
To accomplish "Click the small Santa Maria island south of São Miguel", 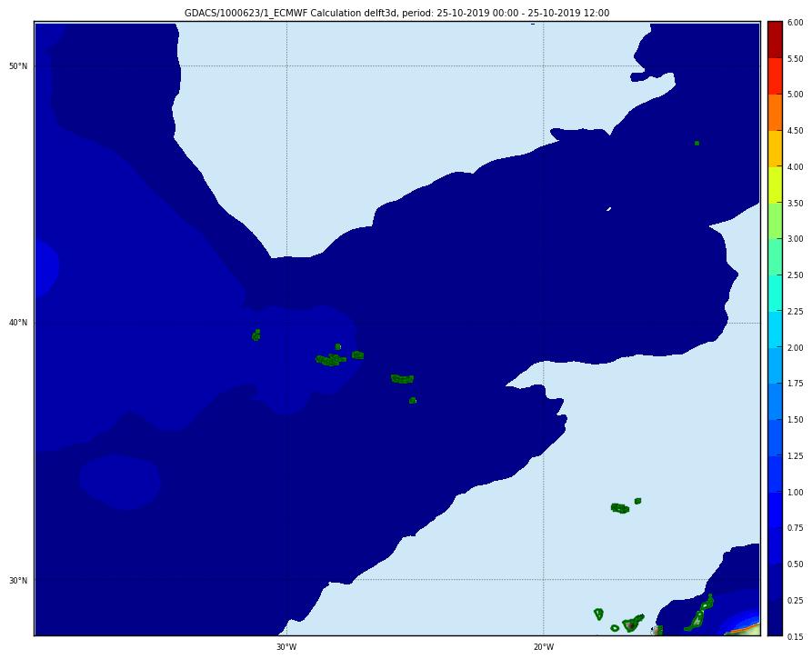I will tap(413, 400).
